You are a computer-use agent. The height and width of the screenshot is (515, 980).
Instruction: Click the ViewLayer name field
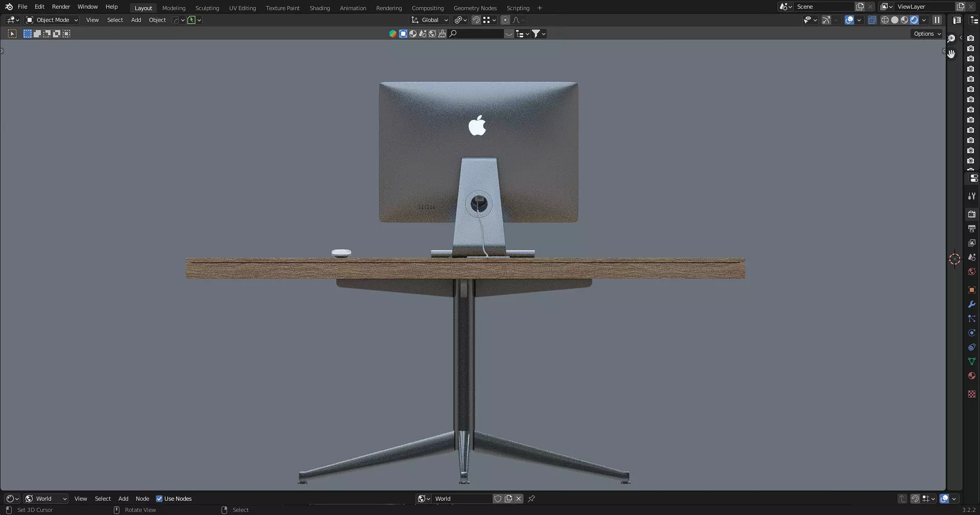(925, 7)
